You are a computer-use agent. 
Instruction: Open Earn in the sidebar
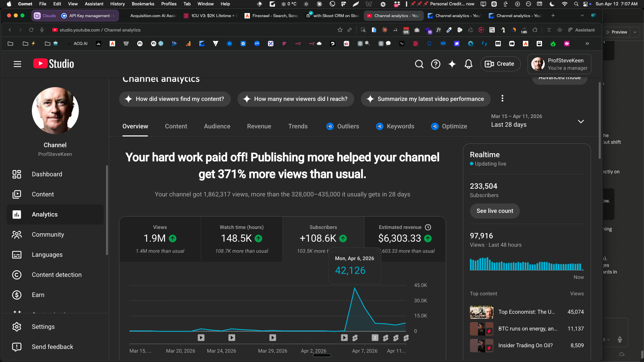(55, 295)
